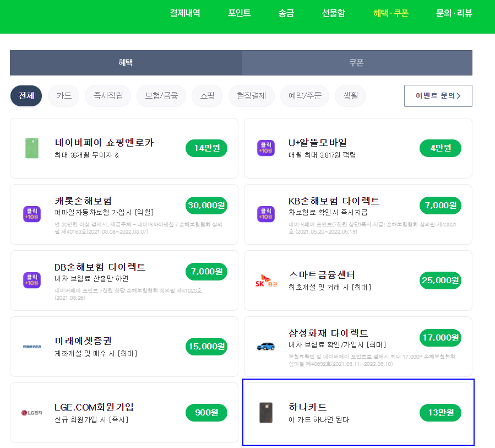Open the 결제내역 menu
This screenshot has height=448, width=495.
[185, 13]
